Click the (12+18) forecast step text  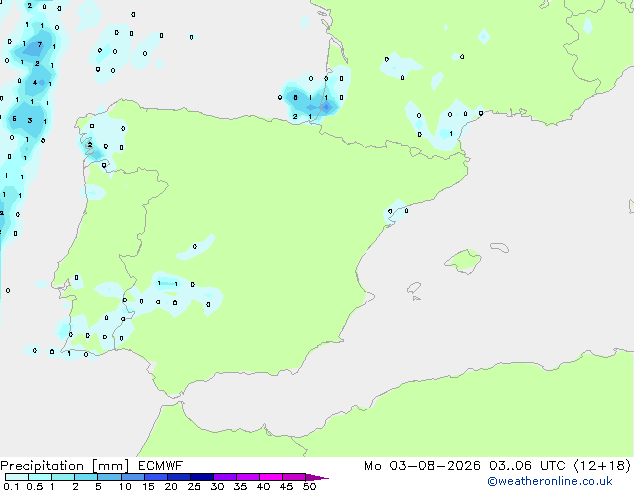[602, 465]
